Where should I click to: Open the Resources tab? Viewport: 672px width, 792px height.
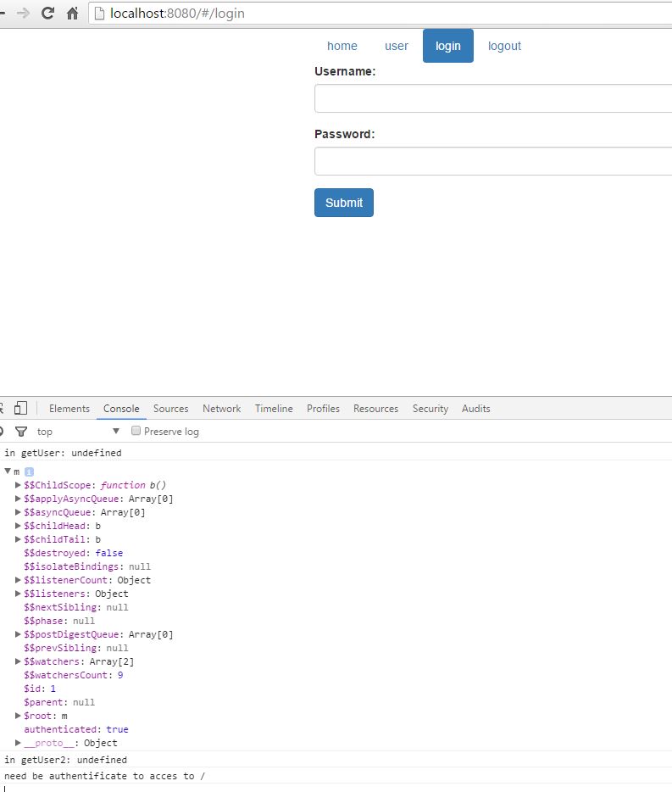click(375, 408)
